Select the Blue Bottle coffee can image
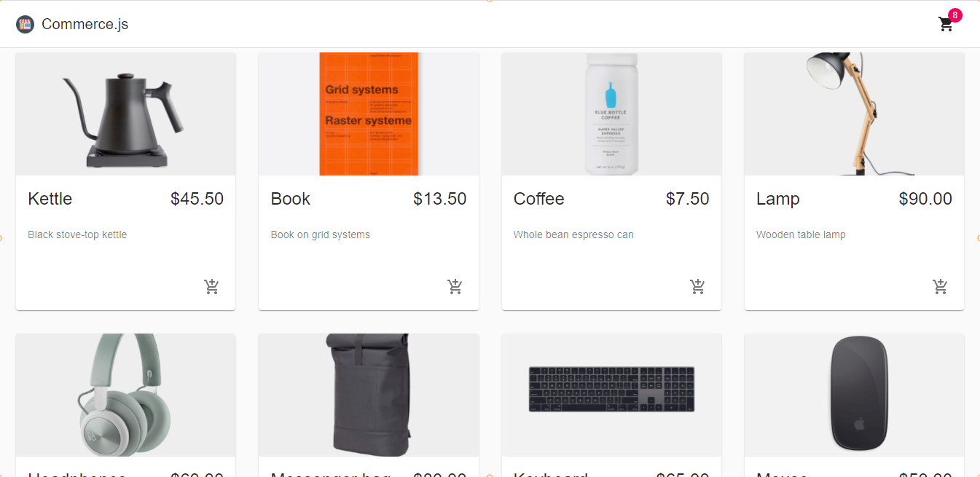Screen dimensions: 980x477 tap(611, 114)
